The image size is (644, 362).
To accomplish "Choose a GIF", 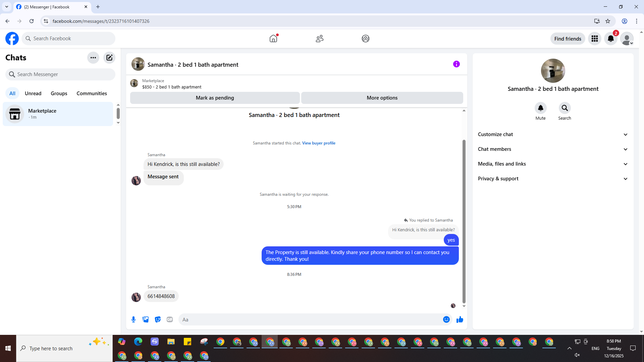I will pos(170,319).
